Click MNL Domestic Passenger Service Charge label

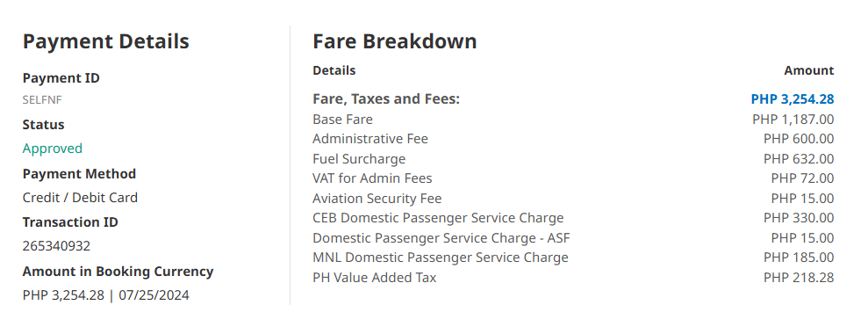pyautogui.click(x=441, y=258)
